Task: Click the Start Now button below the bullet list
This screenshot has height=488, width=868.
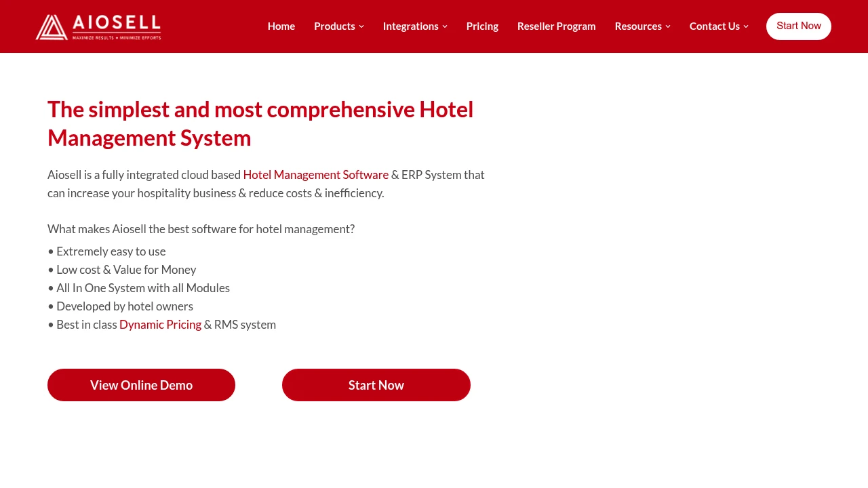Action: (x=376, y=384)
